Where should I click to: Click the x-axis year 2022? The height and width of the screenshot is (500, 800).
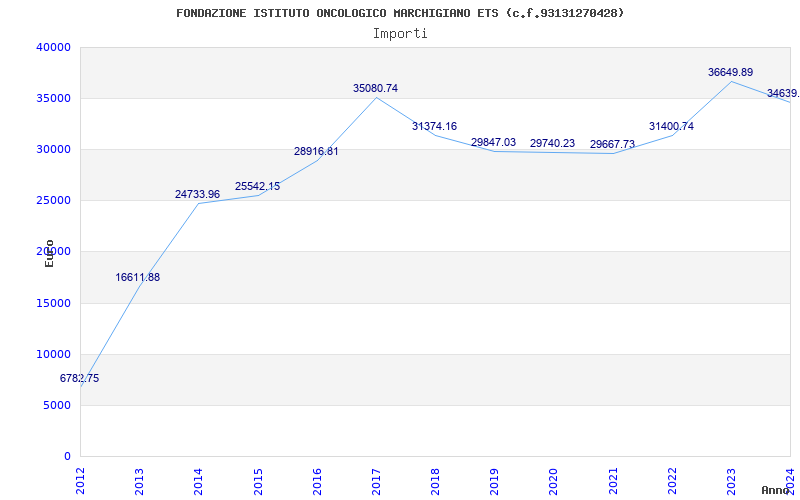tap(672, 481)
